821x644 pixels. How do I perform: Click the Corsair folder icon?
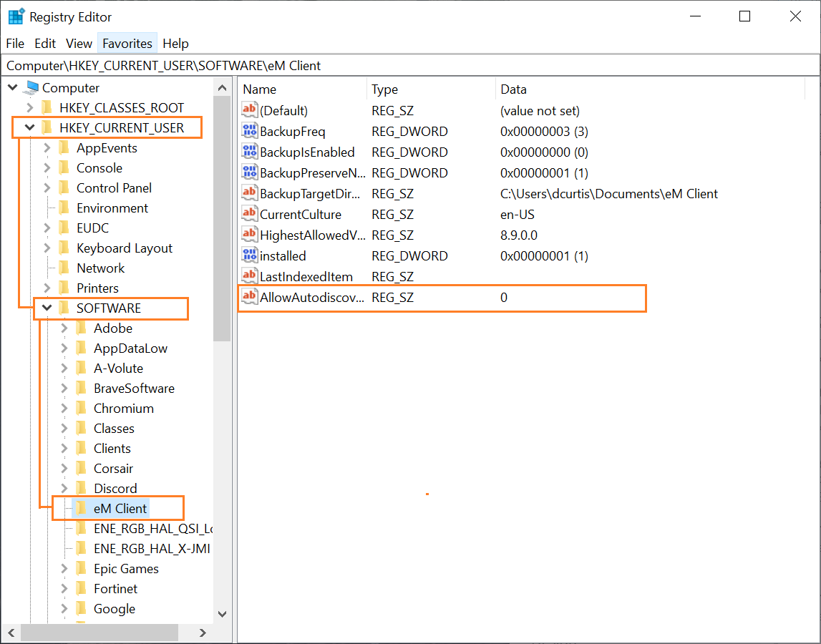click(81, 468)
